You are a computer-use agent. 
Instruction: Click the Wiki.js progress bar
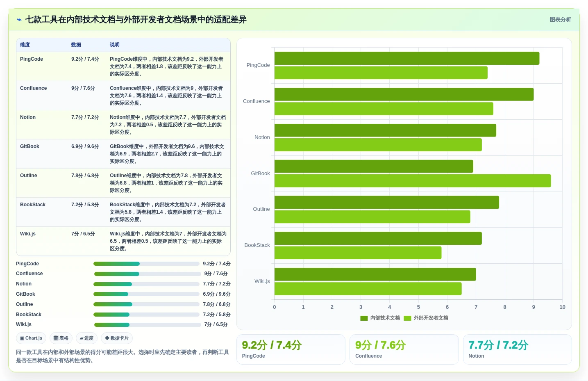pos(148,325)
